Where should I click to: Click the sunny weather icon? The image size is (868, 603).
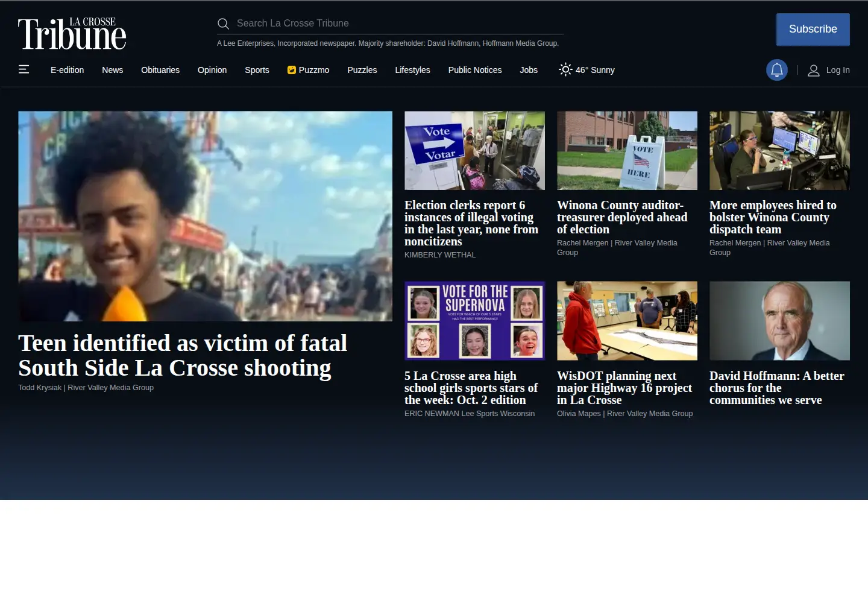(565, 69)
